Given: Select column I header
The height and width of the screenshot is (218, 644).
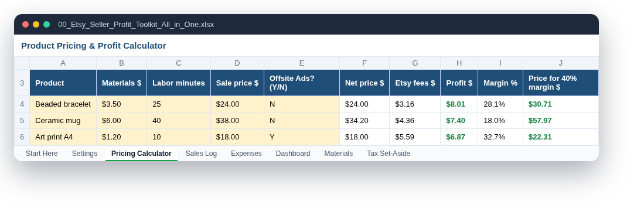Looking at the screenshot, I should click(x=500, y=63).
